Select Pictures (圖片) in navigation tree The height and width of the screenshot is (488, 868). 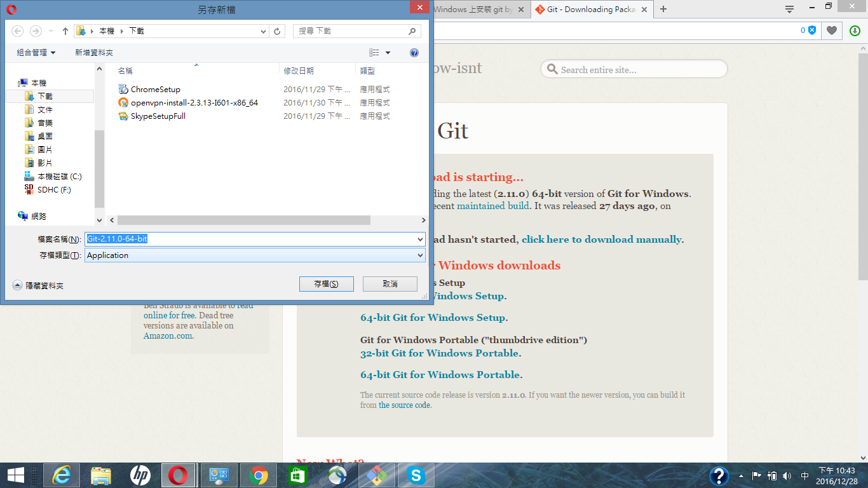click(x=45, y=150)
